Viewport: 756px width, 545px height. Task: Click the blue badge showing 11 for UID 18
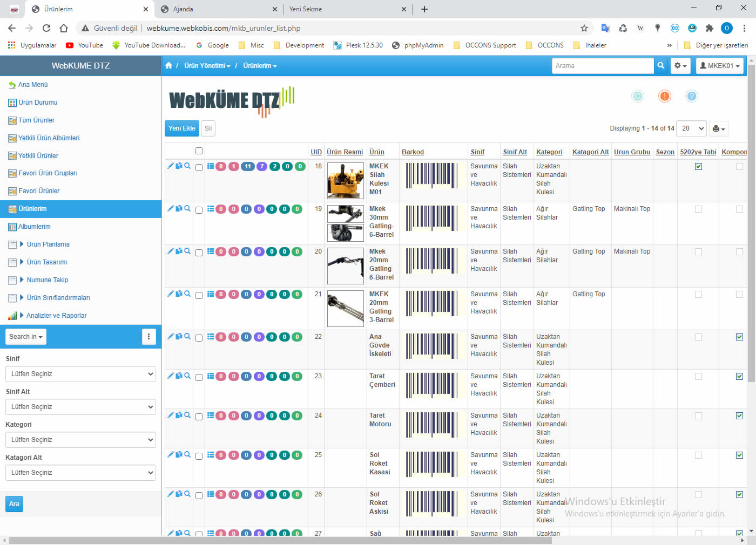(x=248, y=166)
